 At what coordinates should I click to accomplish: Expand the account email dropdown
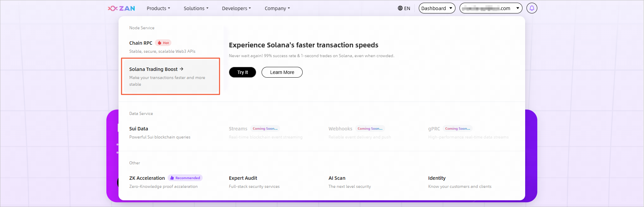coord(491,8)
